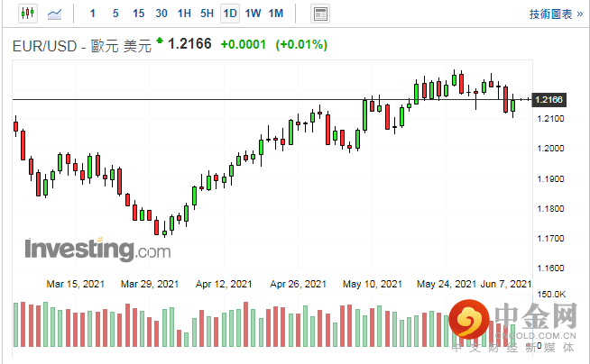Choose the 1H timeframe
The image size is (590, 364).
click(184, 14)
